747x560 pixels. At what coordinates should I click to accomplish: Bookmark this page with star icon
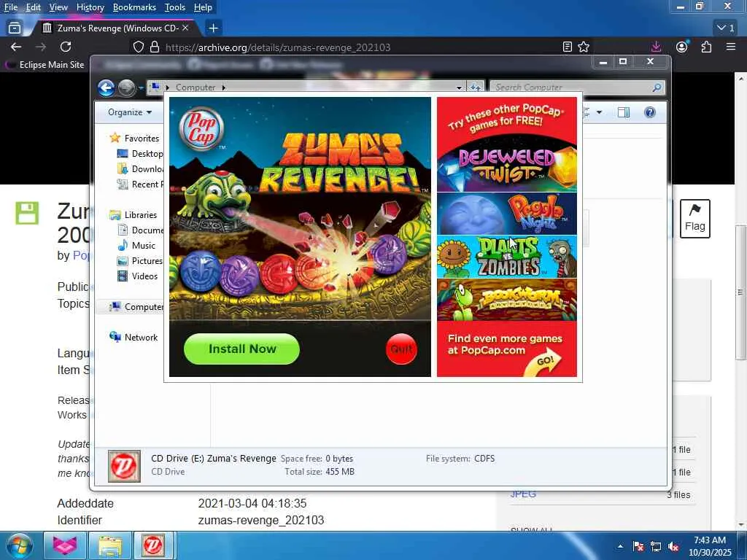tap(584, 47)
